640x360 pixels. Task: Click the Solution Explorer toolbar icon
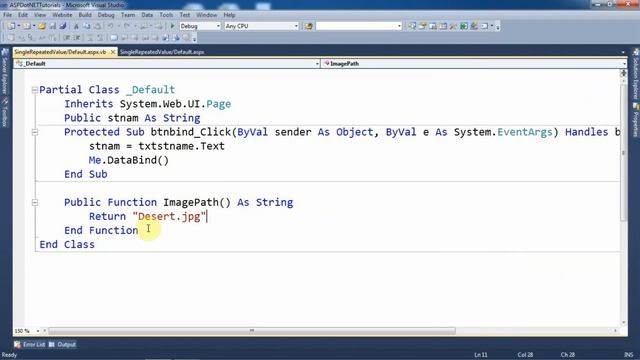point(412,26)
